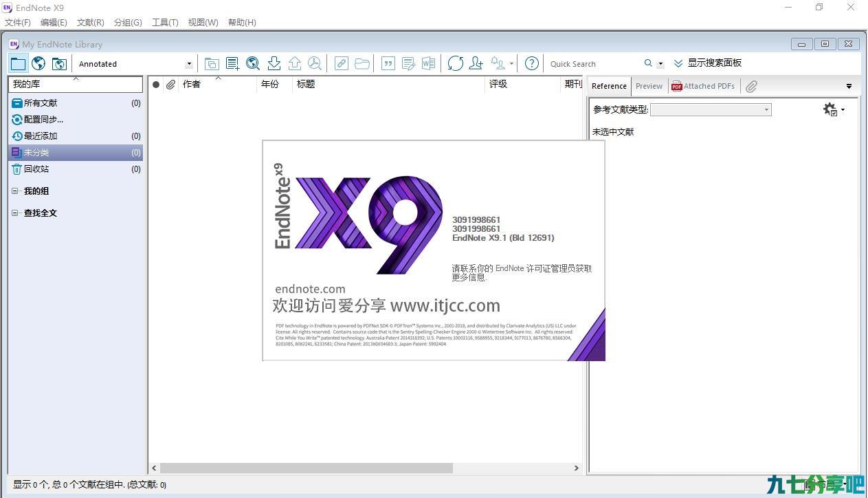This screenshot has height=498, width=868.
Task: Open Quick Search options dropdown arrow
Action: (660, 64)
